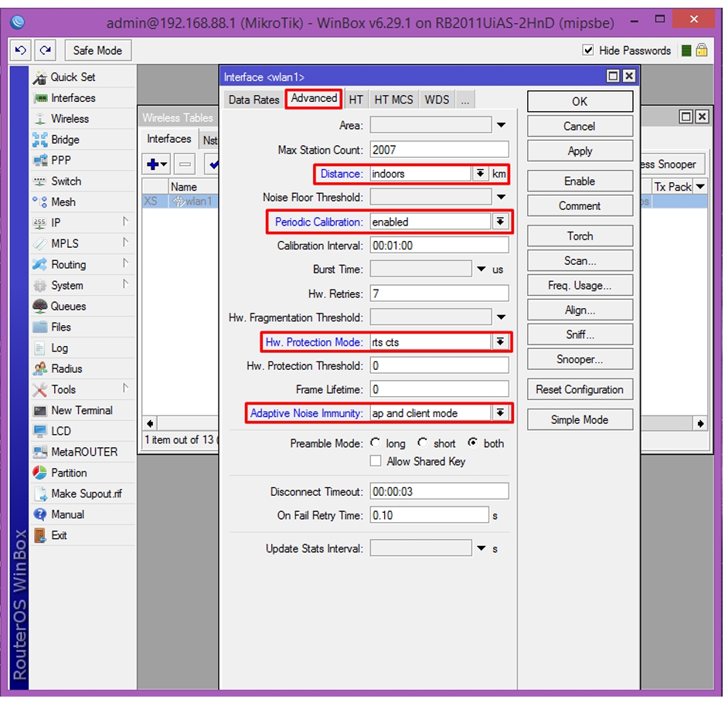728x702 pixels.
Task: Open Quick Set from the sidebar
Action: tap(73, 77)
